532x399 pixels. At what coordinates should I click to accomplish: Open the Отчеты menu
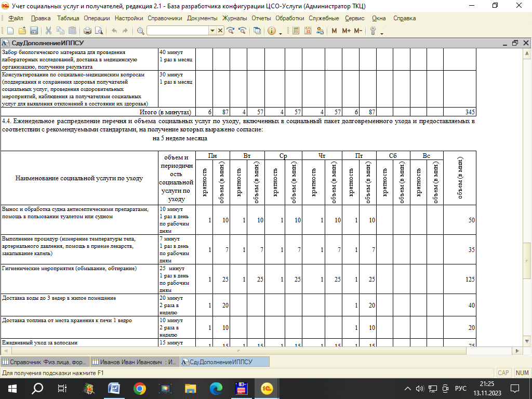tap(261, 18)
